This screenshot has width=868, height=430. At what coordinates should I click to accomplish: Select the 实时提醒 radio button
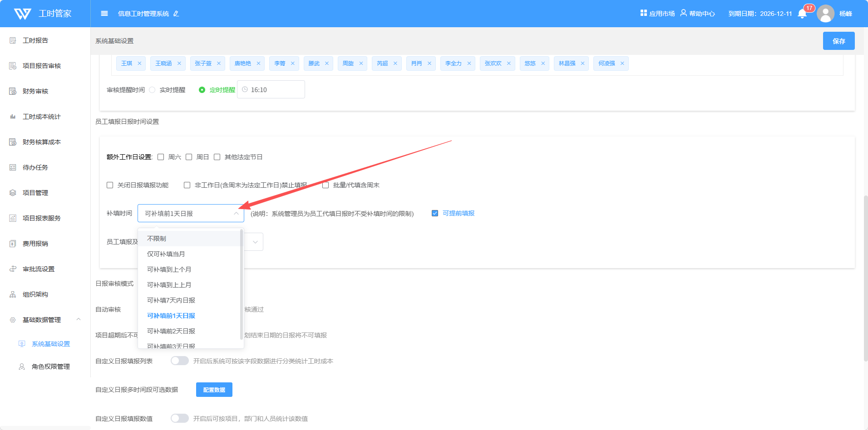tap(153, 90)
